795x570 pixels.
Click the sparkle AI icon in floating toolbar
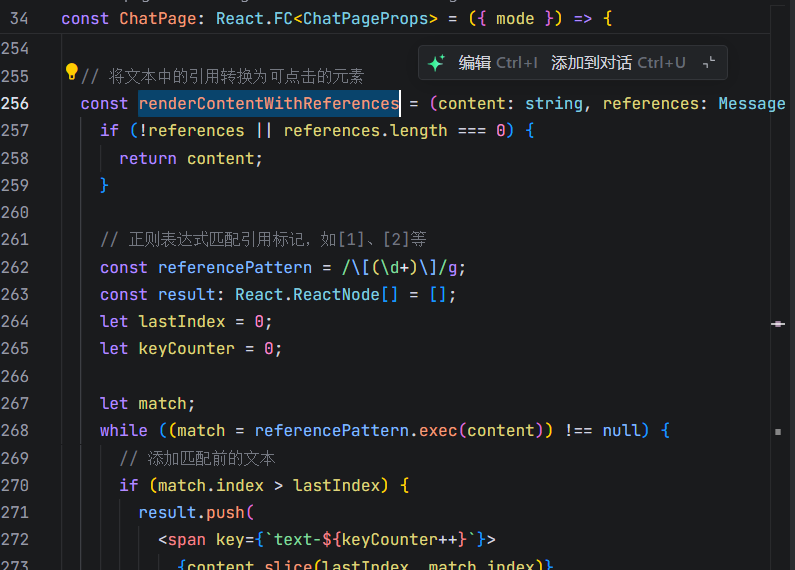pyautogui.click(x=436, y=63)
